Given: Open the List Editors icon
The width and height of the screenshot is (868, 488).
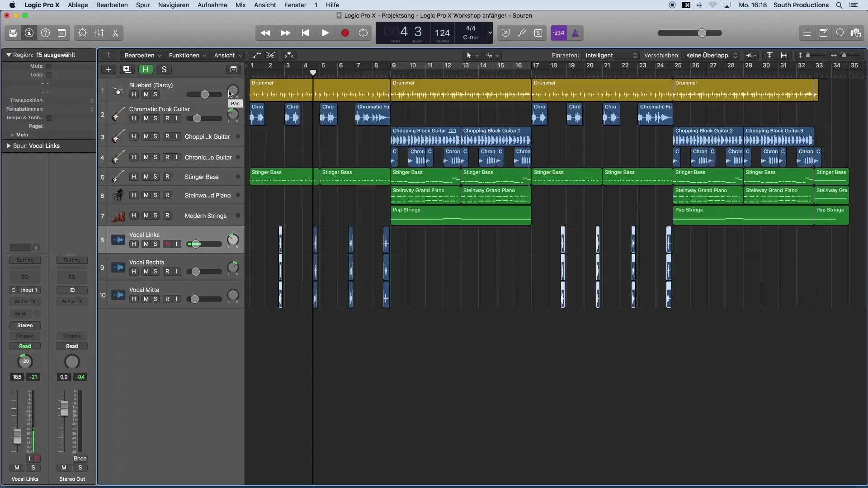Looking at the screenshot, I should [x=807, y=33].
